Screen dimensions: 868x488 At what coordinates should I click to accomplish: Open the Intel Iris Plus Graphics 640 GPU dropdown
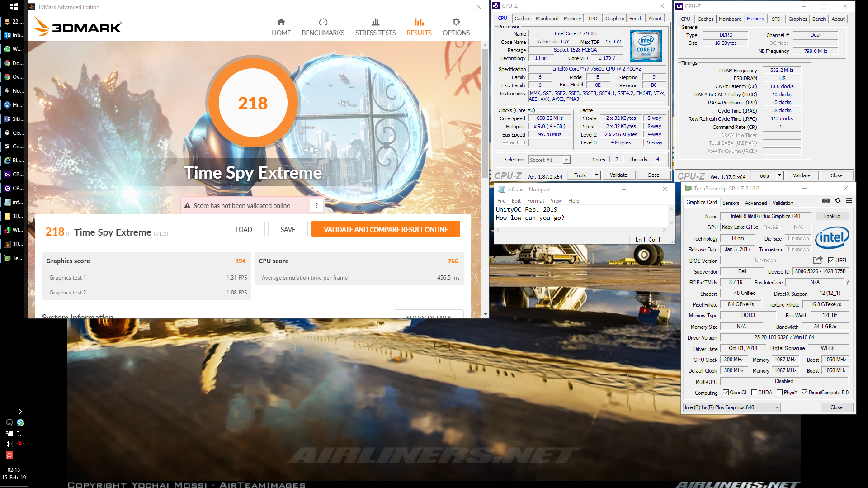[x=732, y=407]
